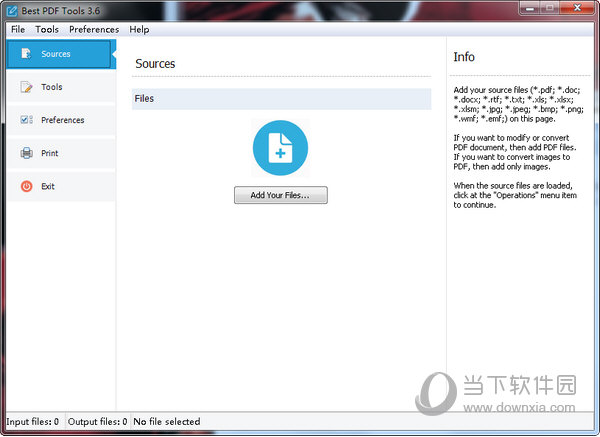Open the Tools menu in menu bar

point(47,29)
